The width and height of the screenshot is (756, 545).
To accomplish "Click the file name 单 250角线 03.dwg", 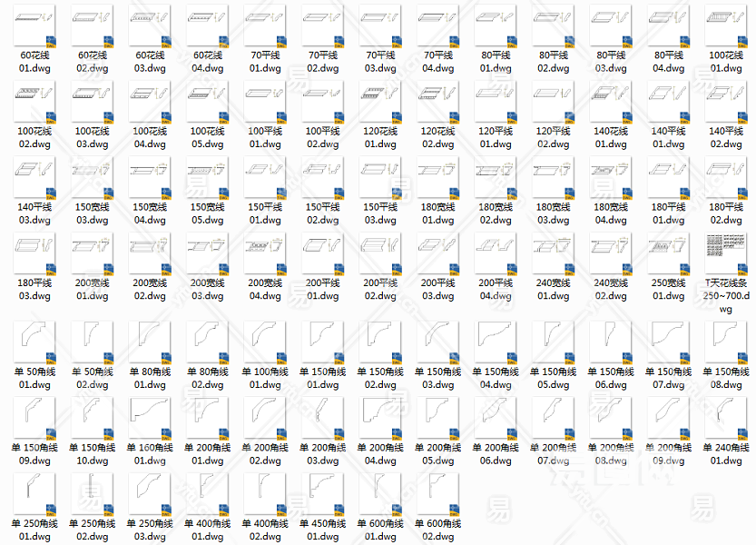I will click(150, 530).
